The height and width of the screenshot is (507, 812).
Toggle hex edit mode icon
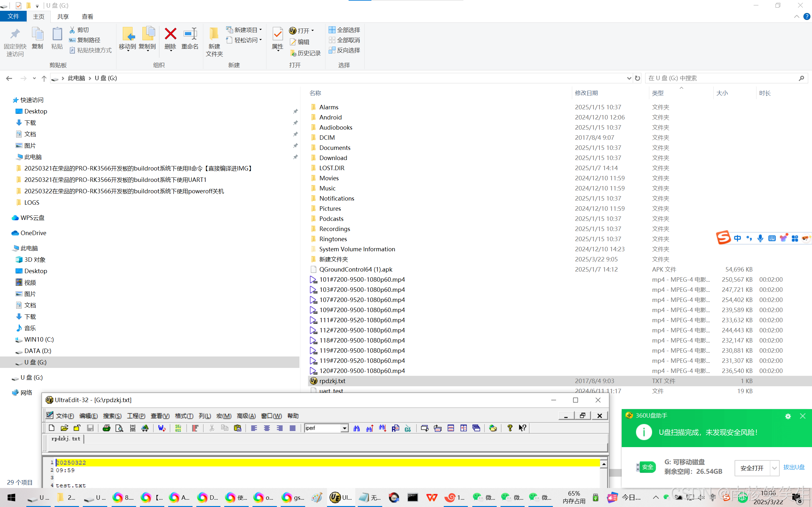178,428
